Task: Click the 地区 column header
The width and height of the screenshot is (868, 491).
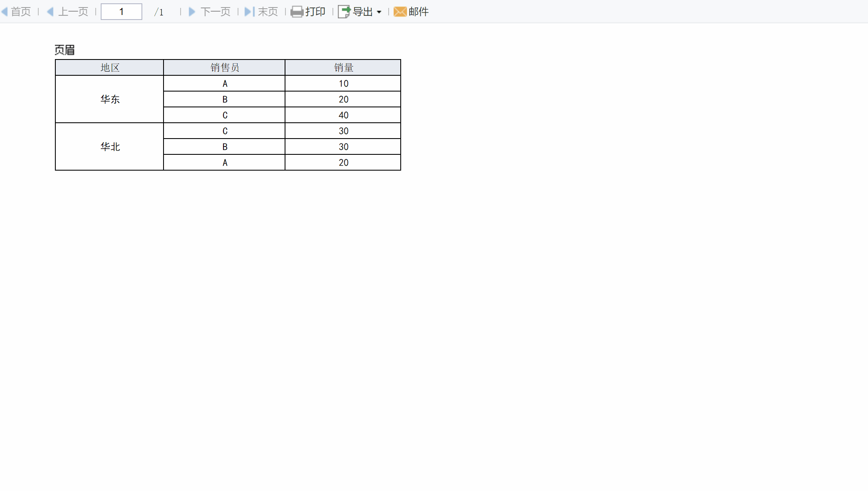Action: pos(109,67)
